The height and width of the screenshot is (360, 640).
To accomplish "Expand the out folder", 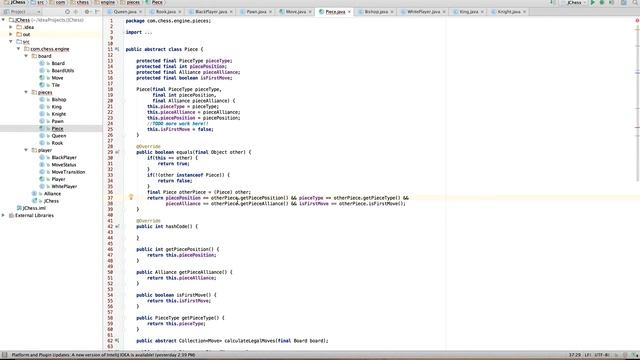I will pyautogui.click(x=11, y=34).
